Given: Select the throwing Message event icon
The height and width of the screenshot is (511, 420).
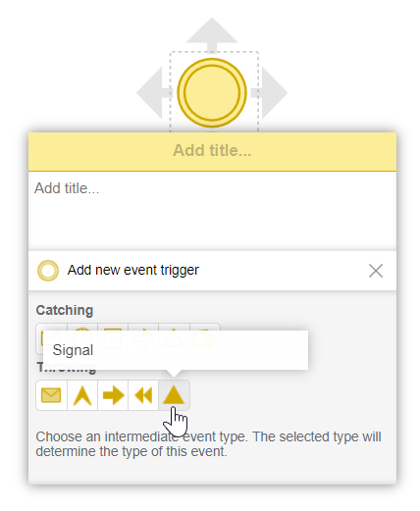Looking at the screenshot, I should (x=51, y=395).
